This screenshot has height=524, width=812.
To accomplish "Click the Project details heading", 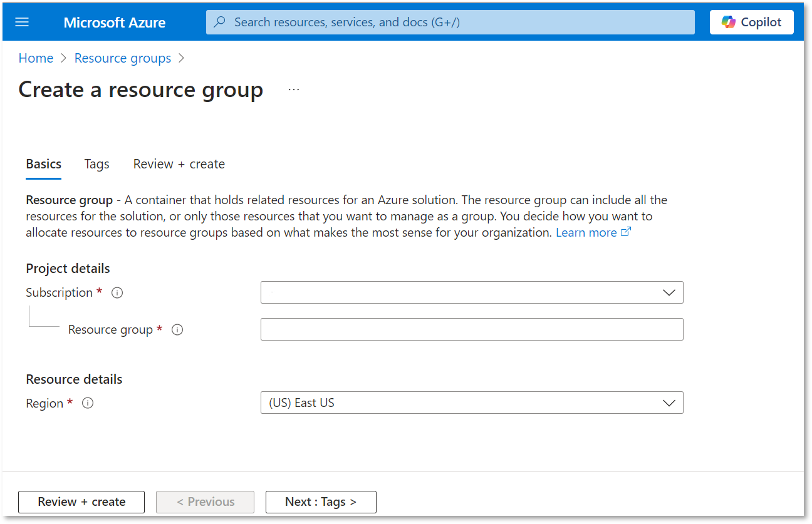I will (x=68, y=268).
